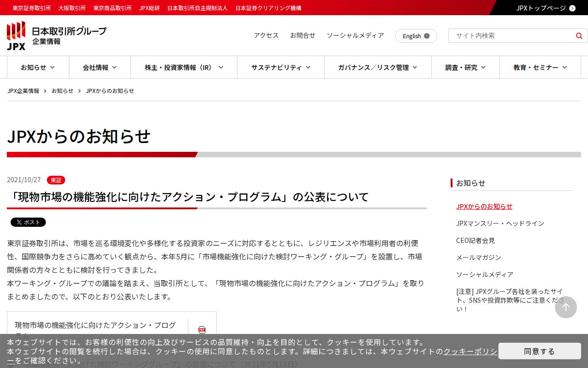Switch site language to English
The image size is (588, 368).
[x=416, y=36]
